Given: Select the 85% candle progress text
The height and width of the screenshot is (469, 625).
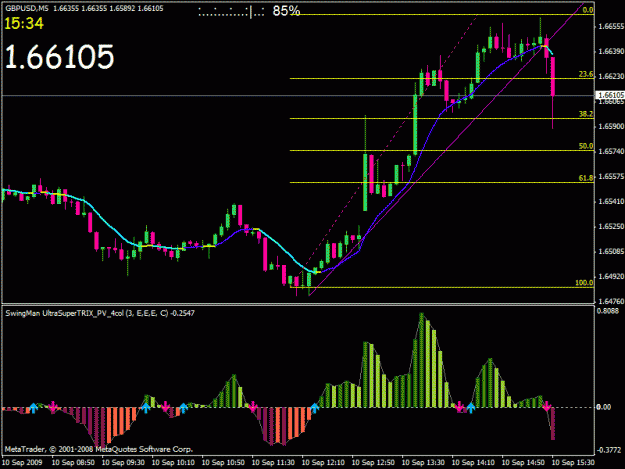Looking at the screenshot, I should (x=286, y=11).
